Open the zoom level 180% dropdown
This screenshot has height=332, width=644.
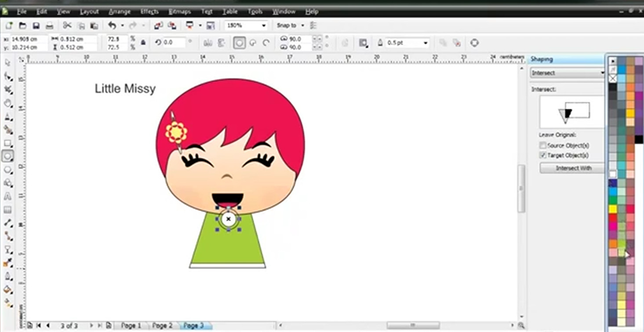point(264,26)
